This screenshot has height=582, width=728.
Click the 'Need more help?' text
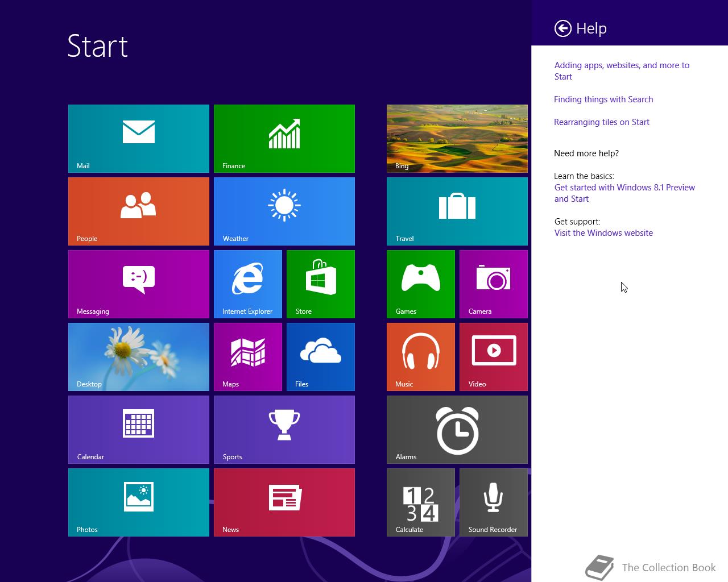click(x=586, y=153)
